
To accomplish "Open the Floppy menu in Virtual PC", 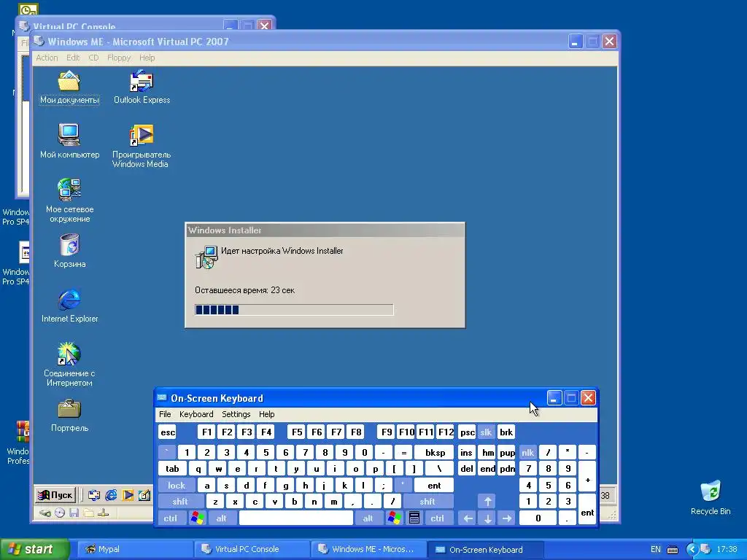I will tap(119, 58).
